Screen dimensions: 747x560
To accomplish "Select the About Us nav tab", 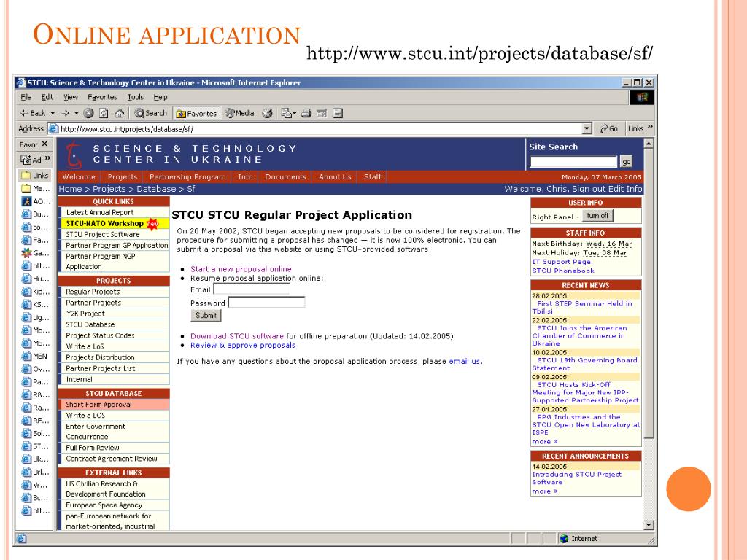I will (x=335, y=176).
